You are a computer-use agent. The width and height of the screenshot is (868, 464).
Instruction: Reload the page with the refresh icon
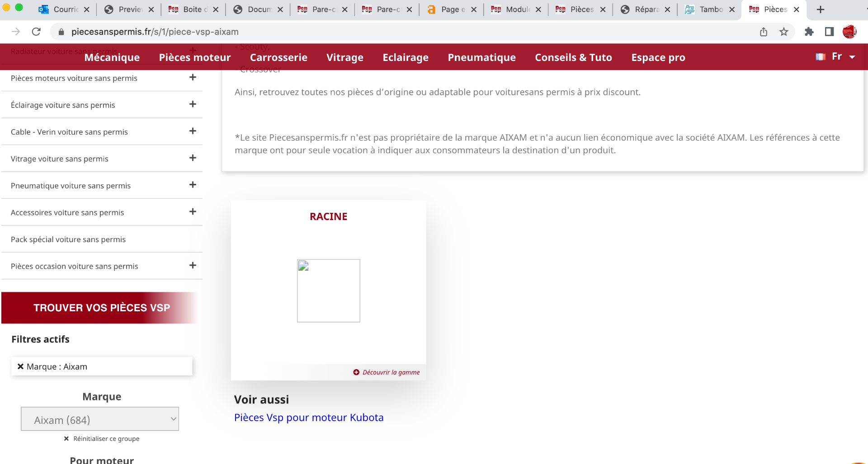click(36, 32)
